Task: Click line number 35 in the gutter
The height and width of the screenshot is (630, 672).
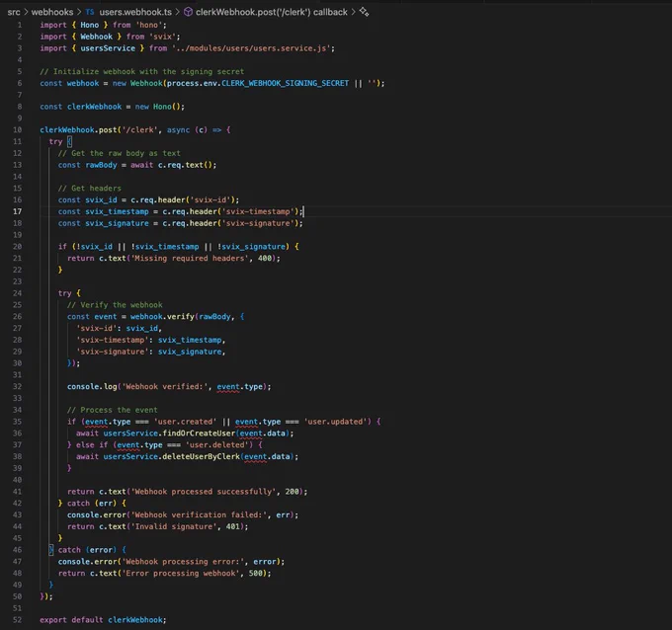Action: [x=17, y=422]
